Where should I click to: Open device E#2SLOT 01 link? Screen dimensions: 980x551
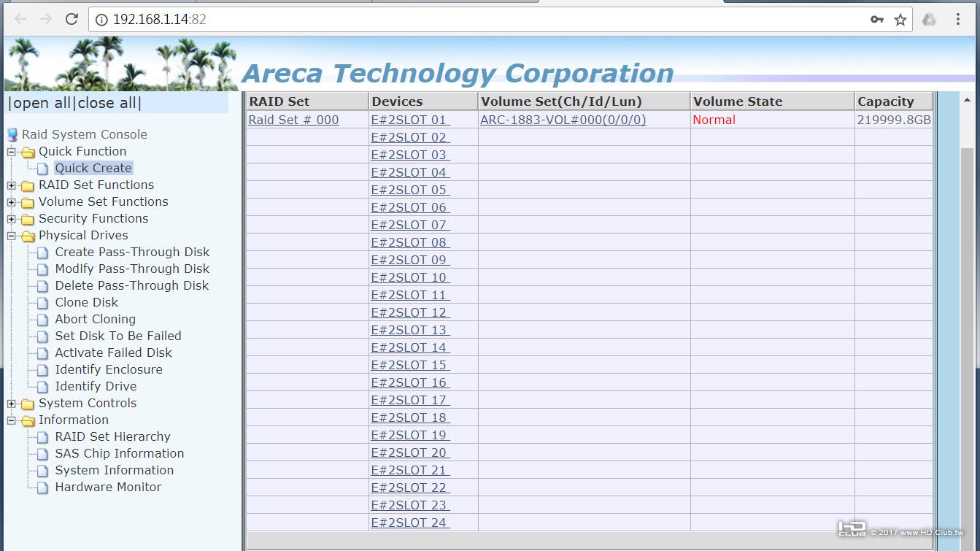pos(410,120)
